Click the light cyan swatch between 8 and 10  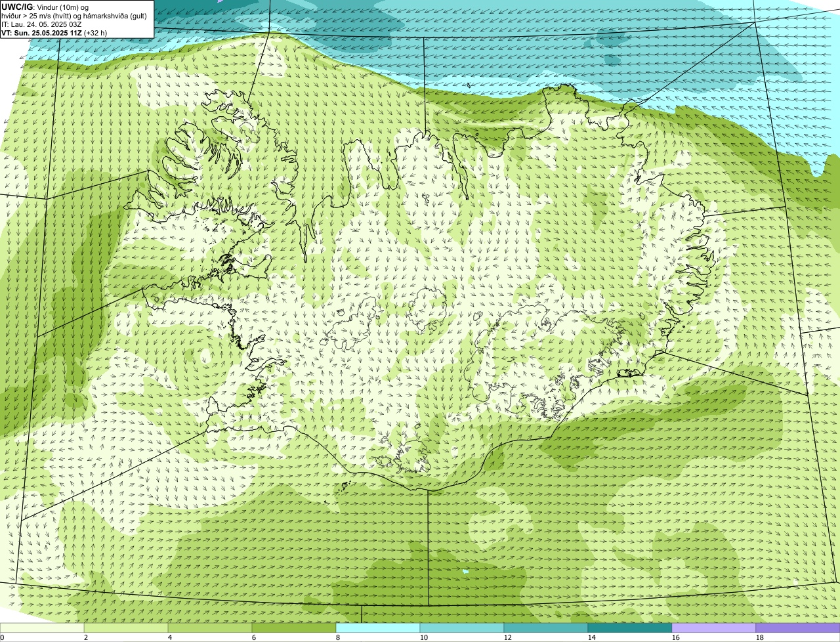378,628
